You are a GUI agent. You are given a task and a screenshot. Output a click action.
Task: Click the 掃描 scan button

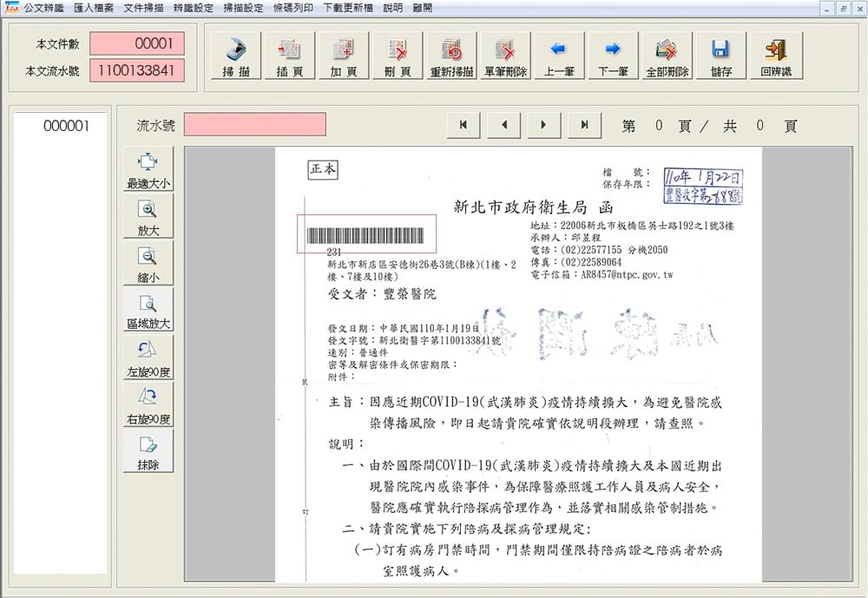tap(236, 56)
